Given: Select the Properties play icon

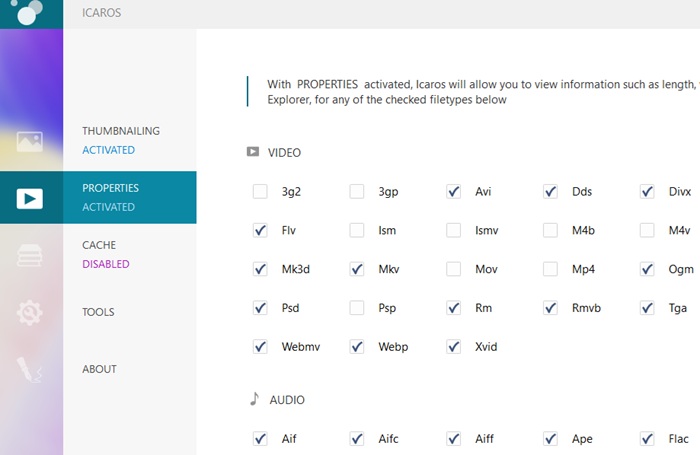Looking at the screenshot, I should [x=30, y=198].
